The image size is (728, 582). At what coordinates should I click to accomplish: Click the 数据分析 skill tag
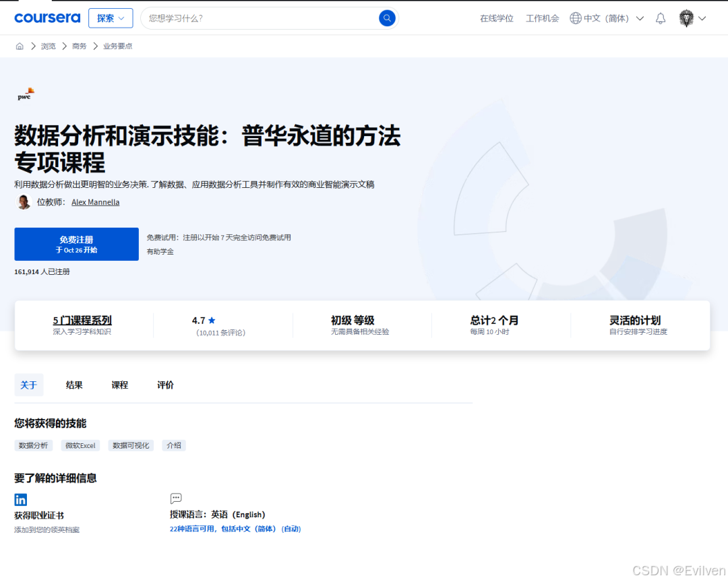pos(34,445)
